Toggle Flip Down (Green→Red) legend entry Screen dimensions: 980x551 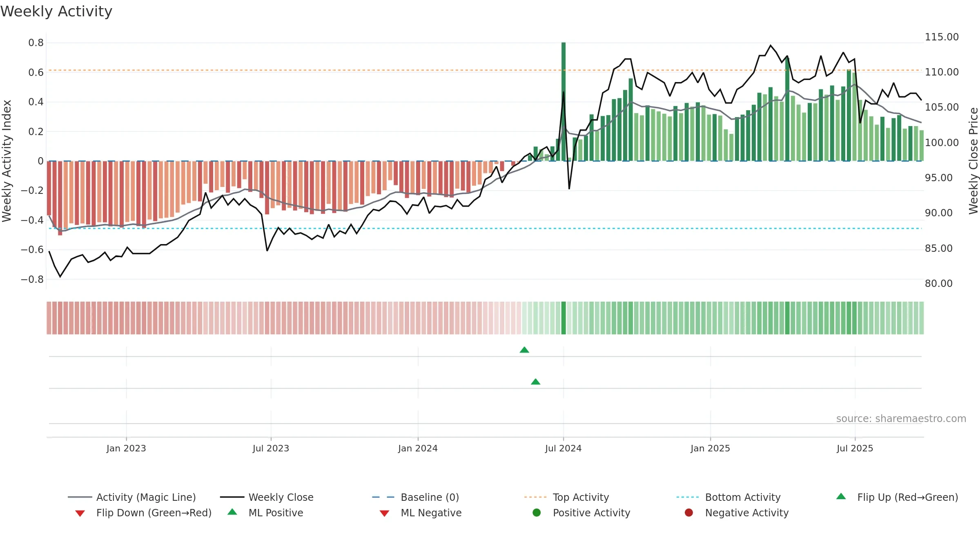point(143,513)
